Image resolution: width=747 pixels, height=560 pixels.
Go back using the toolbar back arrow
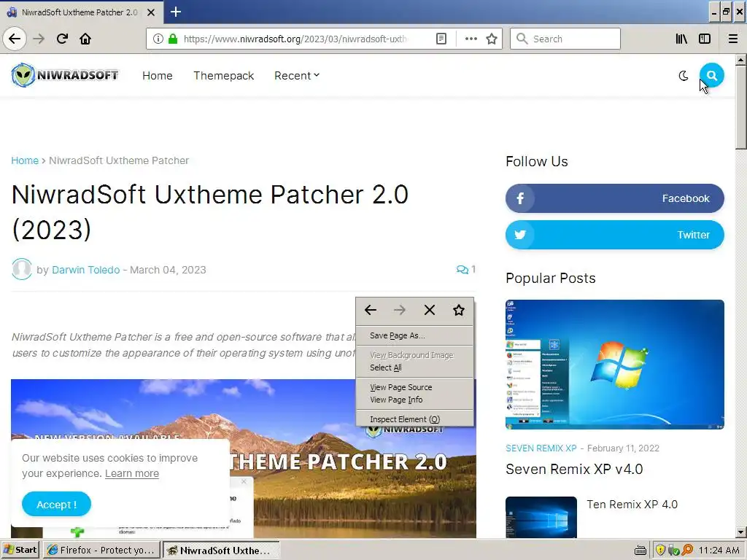tap(15, 39)
